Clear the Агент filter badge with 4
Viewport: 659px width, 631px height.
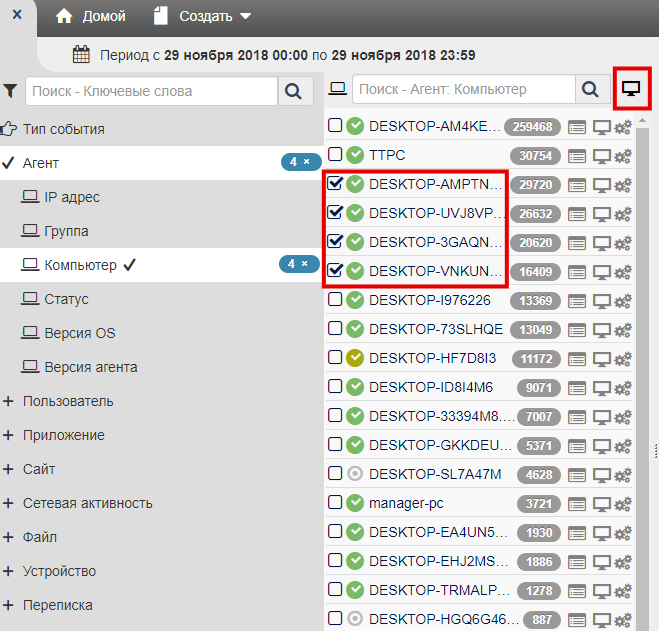[307, 161]
